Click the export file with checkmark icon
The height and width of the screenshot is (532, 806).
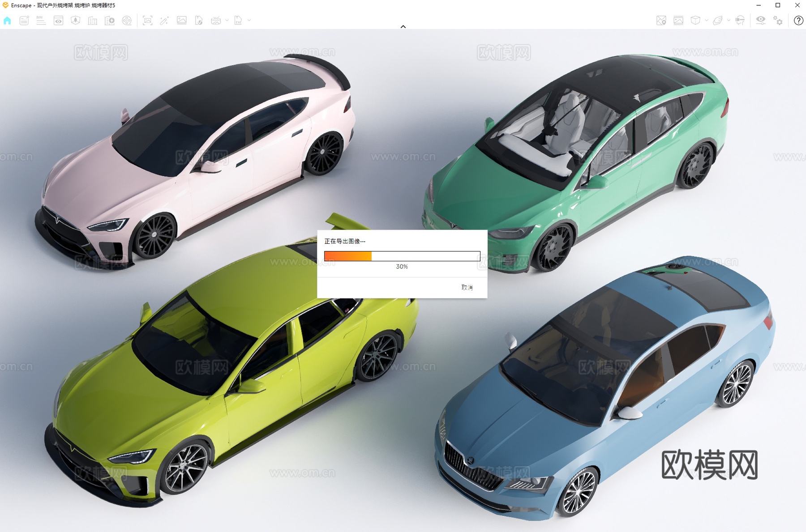199,21
